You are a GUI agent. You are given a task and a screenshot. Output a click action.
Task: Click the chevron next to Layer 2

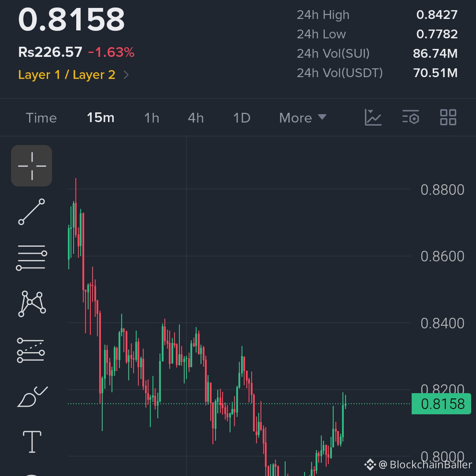(126, 74)
